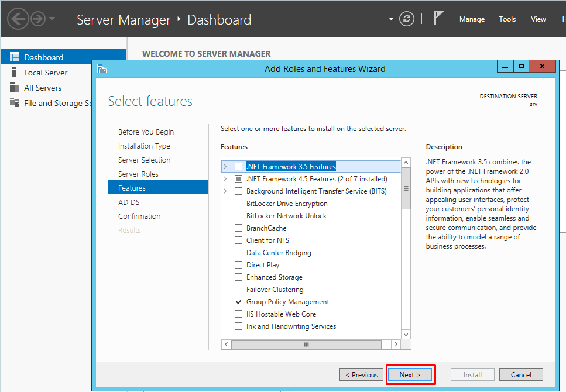
Task: Maximize the Add Roles and Features Wizard
Action: [x=522, y=67]
